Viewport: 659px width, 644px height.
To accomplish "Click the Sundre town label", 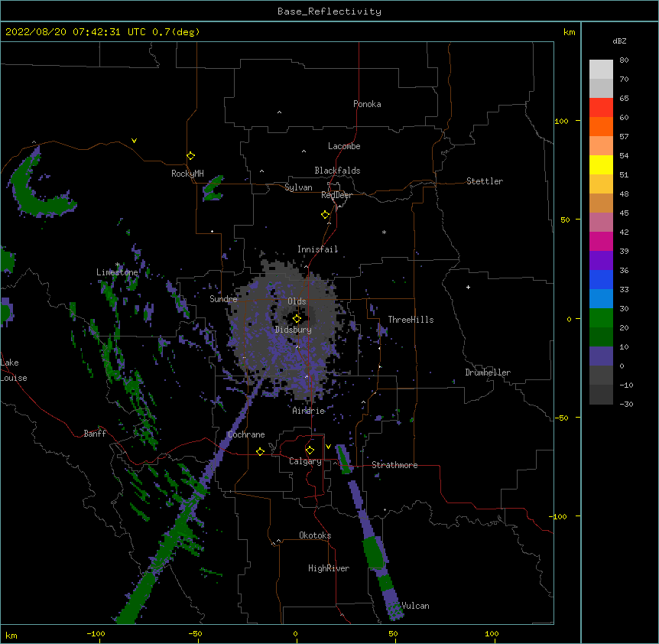I will click(x=223, y=299).
